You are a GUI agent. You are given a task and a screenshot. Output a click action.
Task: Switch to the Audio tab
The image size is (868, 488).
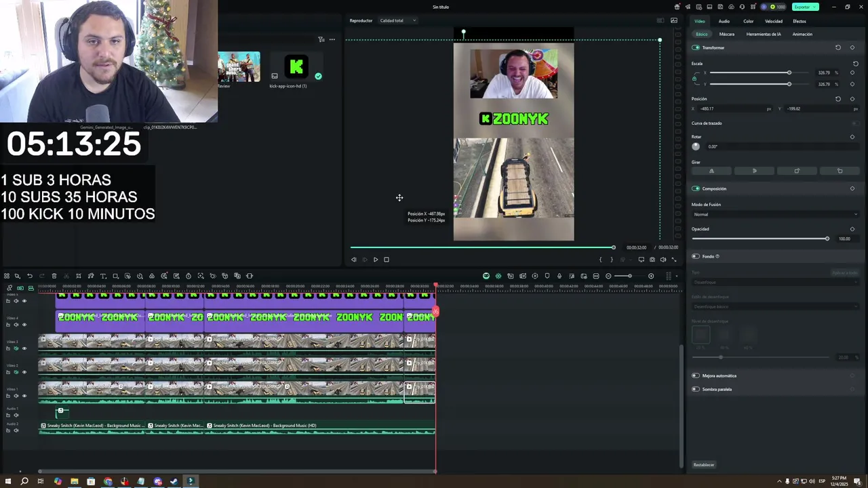(724, 21)
